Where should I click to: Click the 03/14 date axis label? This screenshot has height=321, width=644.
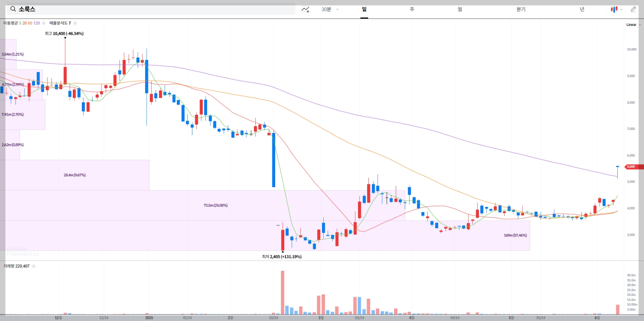click(359, 318)
